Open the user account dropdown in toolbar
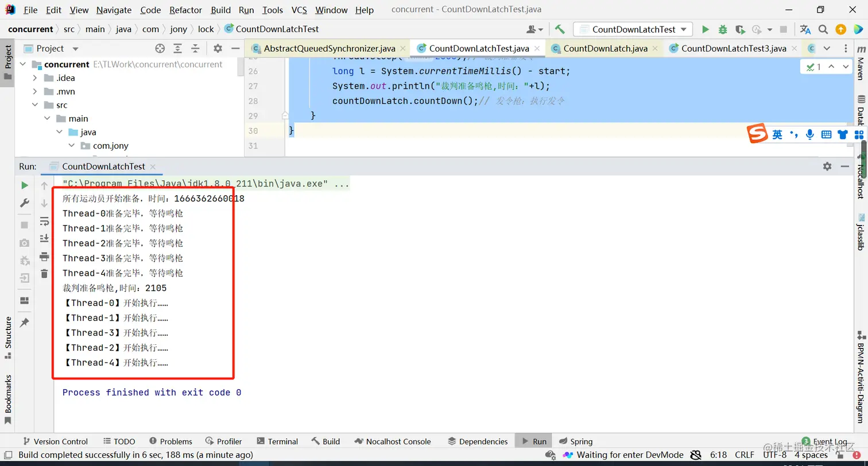Image resolution: width=868 pixels, height=466 pixels. point(535,29)
